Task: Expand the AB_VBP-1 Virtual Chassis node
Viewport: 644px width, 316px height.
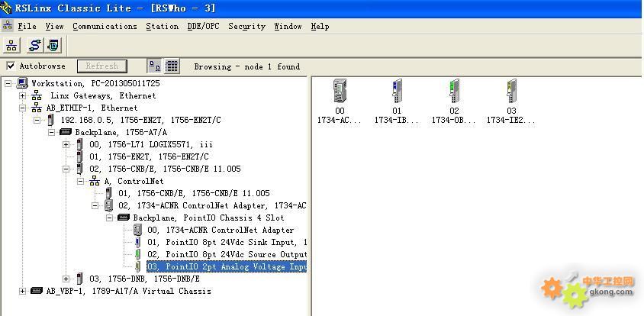Action: pos(23,291)
